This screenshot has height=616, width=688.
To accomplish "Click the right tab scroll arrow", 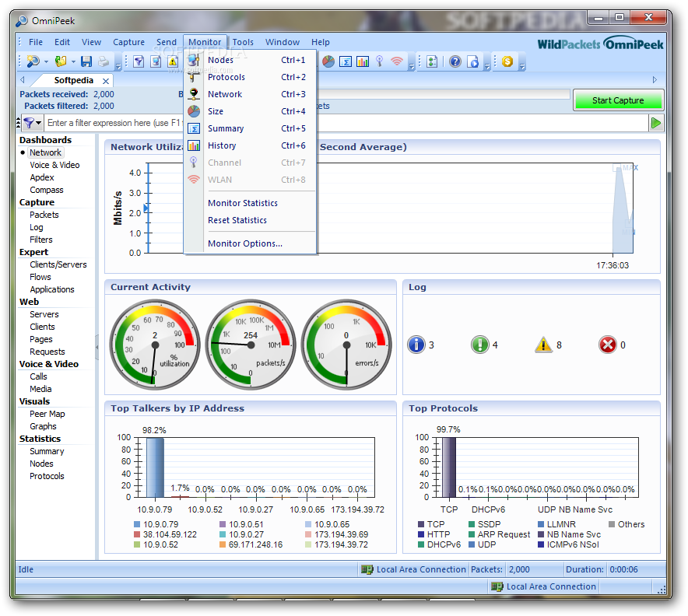I will [655, 80].
